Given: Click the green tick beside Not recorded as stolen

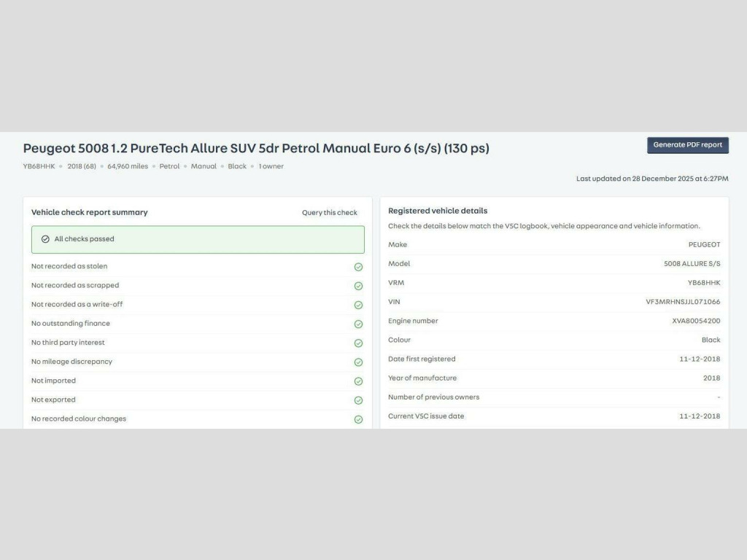Looking at the screenshot, I should click(x=358, y=267).
